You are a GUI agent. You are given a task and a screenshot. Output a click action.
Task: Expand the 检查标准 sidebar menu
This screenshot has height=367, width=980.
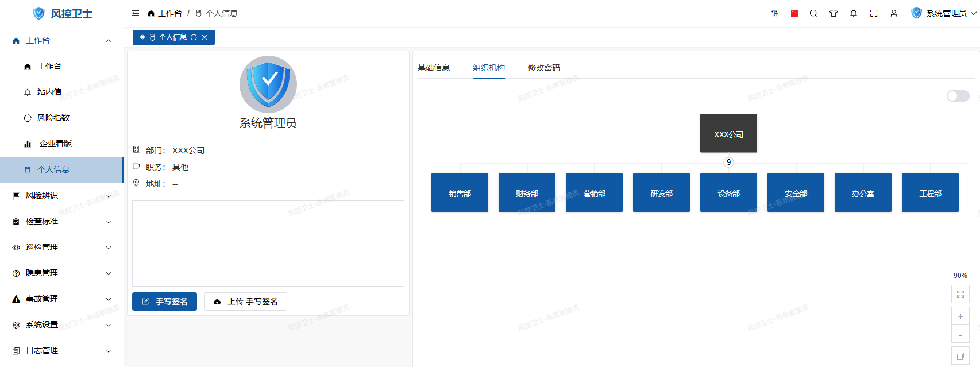click(x=109, y=222)
